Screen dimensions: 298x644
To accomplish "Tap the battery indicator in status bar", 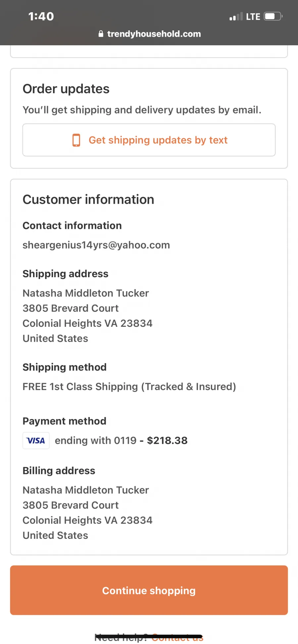I will (273, 16).
